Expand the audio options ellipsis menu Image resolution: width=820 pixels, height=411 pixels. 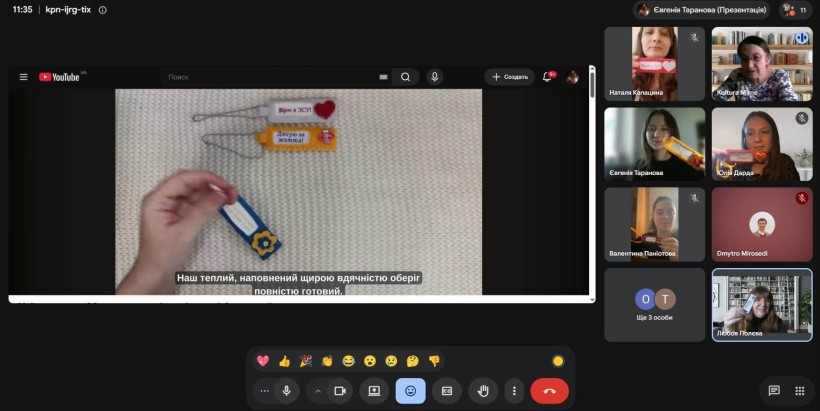tap(264, 391)
